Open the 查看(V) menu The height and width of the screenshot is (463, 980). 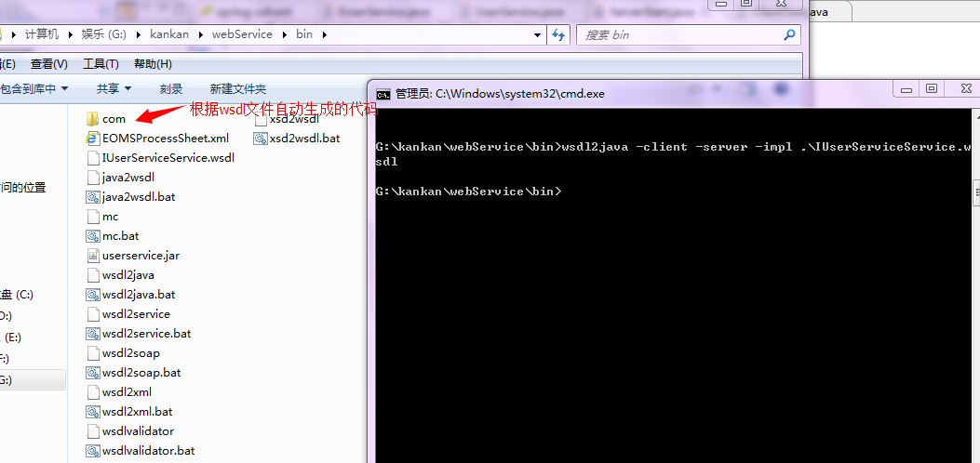coord(48,63)
